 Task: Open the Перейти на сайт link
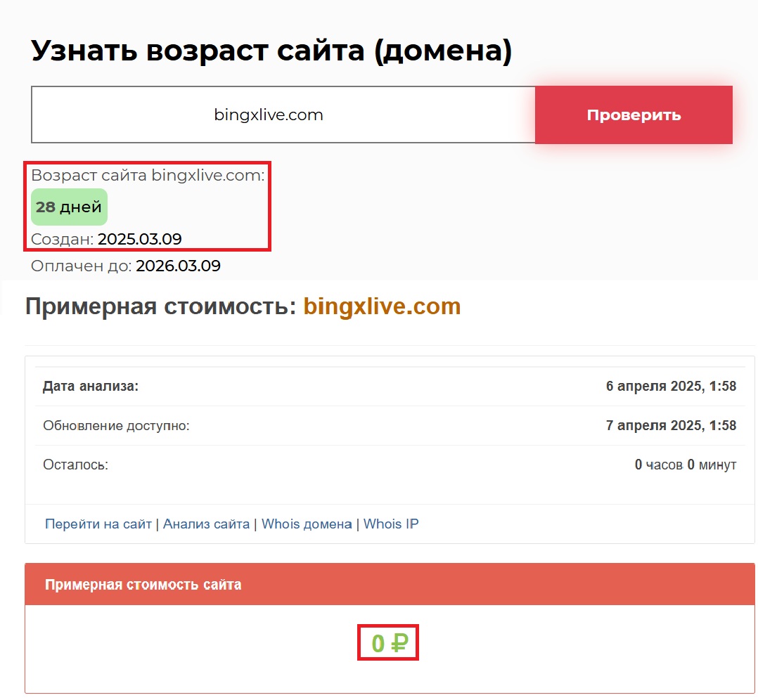coord(98,524)
